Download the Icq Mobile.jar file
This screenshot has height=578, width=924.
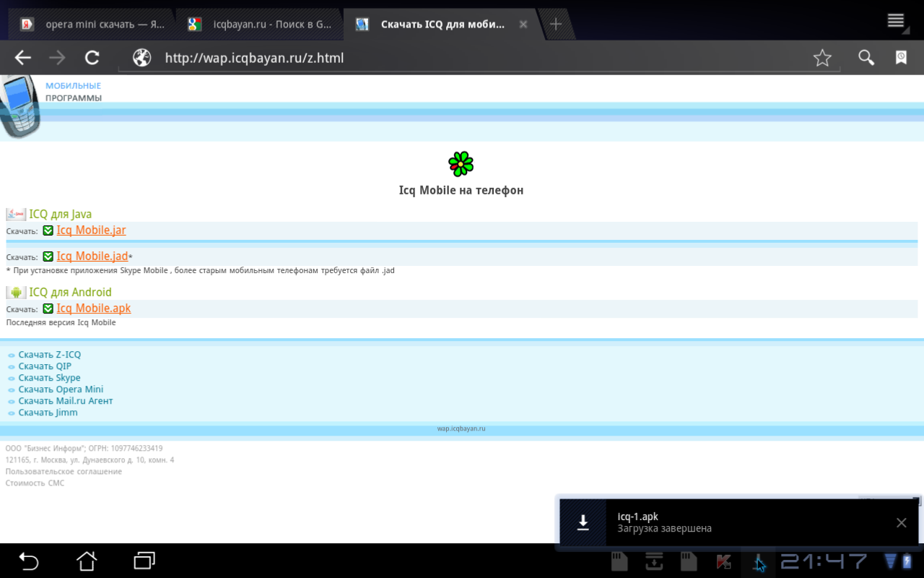(x=91, y=230)
